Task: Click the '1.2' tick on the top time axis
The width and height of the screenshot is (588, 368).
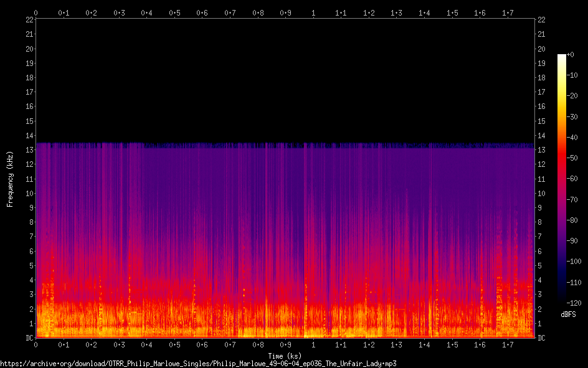Action: [x=369, y=12]
